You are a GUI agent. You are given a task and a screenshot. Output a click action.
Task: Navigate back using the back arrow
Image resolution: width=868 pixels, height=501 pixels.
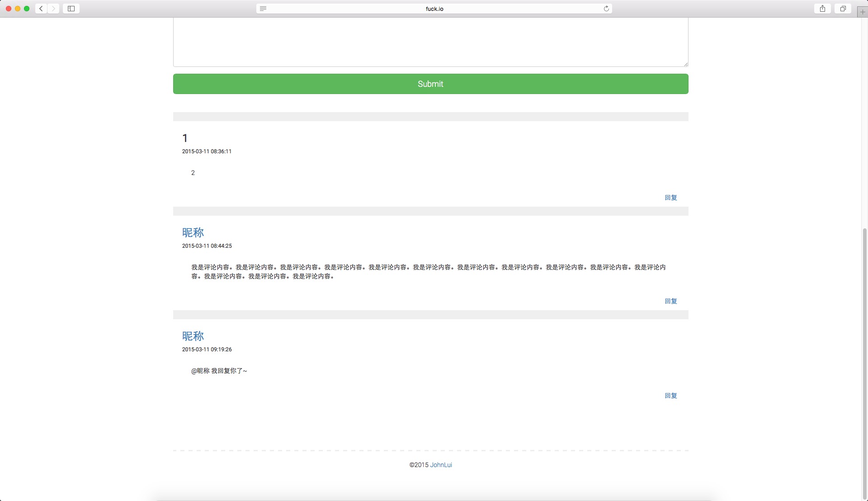[x=40, y=8]
